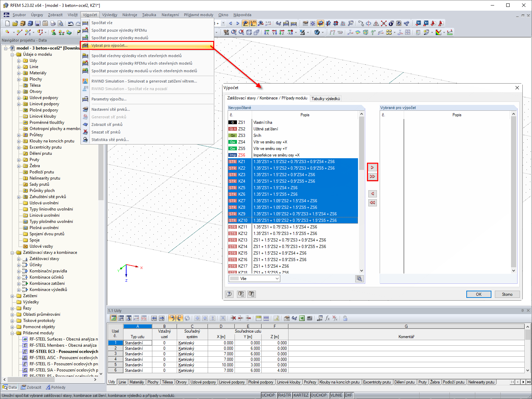
Task: Select ZS1 Vlastní tíha row
Action: (x=293, y=122)
